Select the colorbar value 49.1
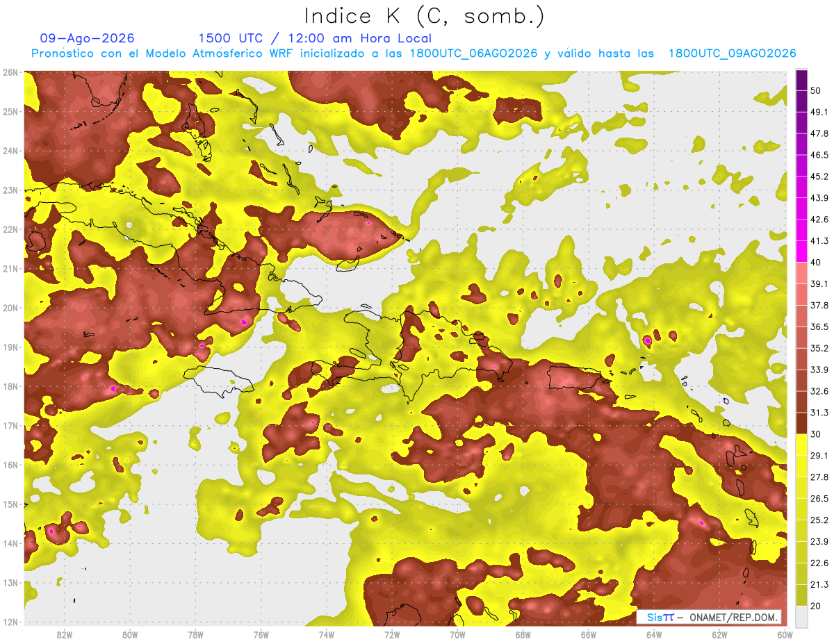This screenshot has width=834, height=644. coord(819,112)
